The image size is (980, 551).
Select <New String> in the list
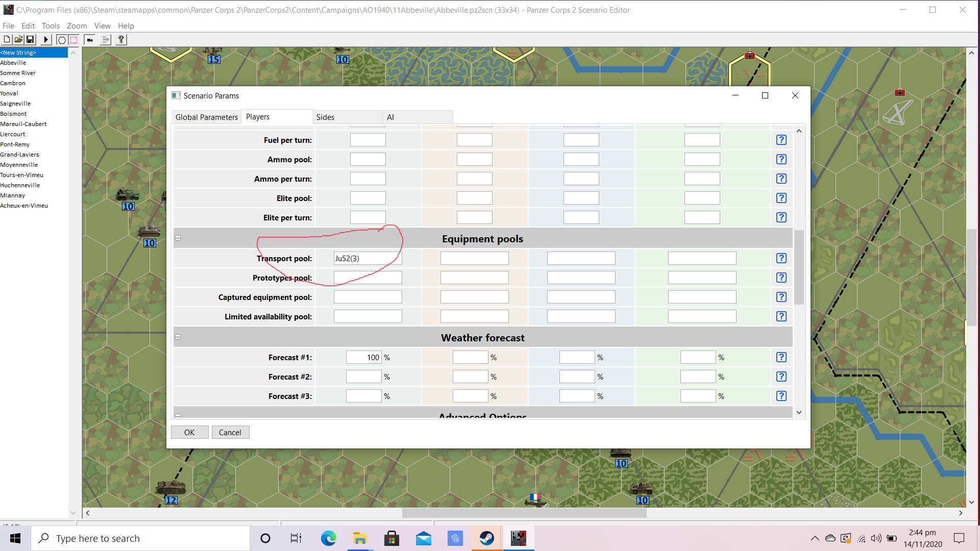click(34, 53)
